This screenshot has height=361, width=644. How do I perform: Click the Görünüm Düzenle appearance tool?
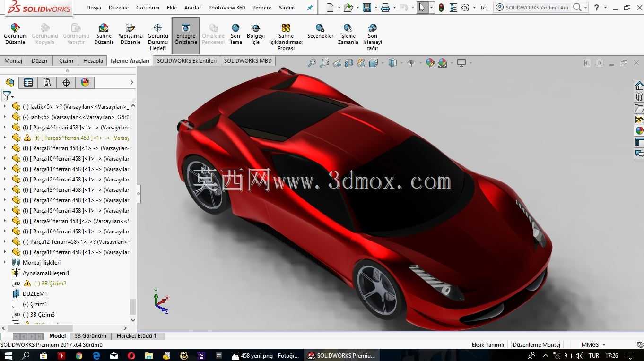(15, 34)
